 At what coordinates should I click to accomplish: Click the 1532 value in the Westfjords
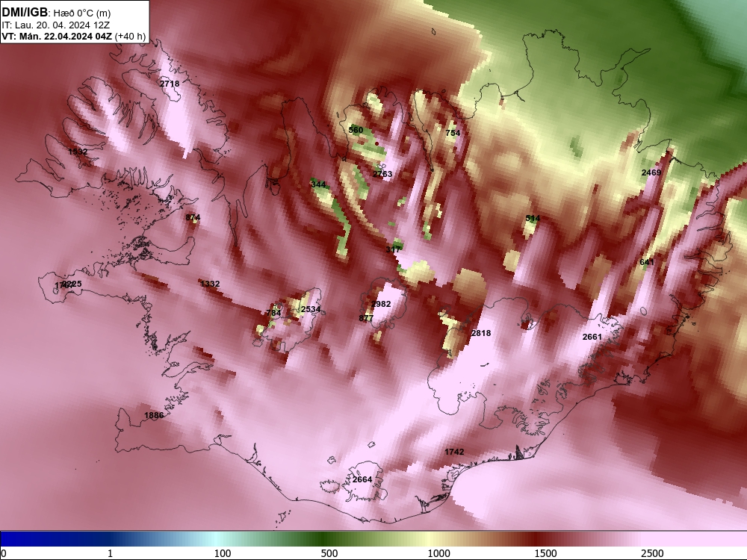point(78,152)
